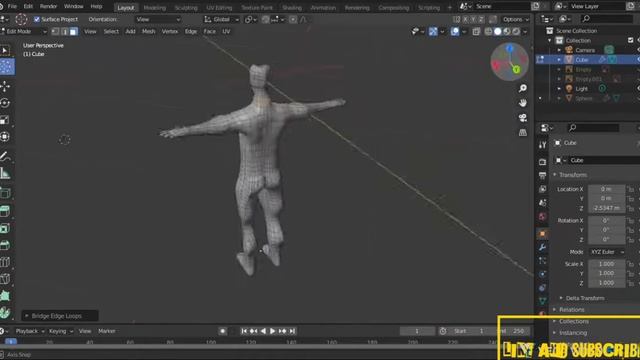Switch to wireframe viewport shading
The image size is (640, 360).
pos(488,31)
